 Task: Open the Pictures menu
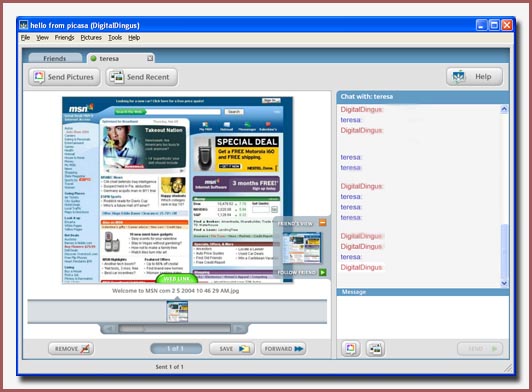point(91,38)
